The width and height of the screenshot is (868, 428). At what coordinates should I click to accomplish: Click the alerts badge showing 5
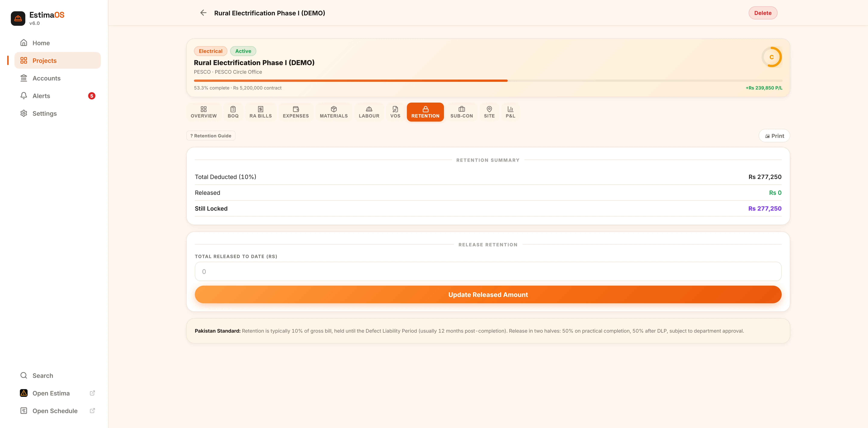click(92, 96)
